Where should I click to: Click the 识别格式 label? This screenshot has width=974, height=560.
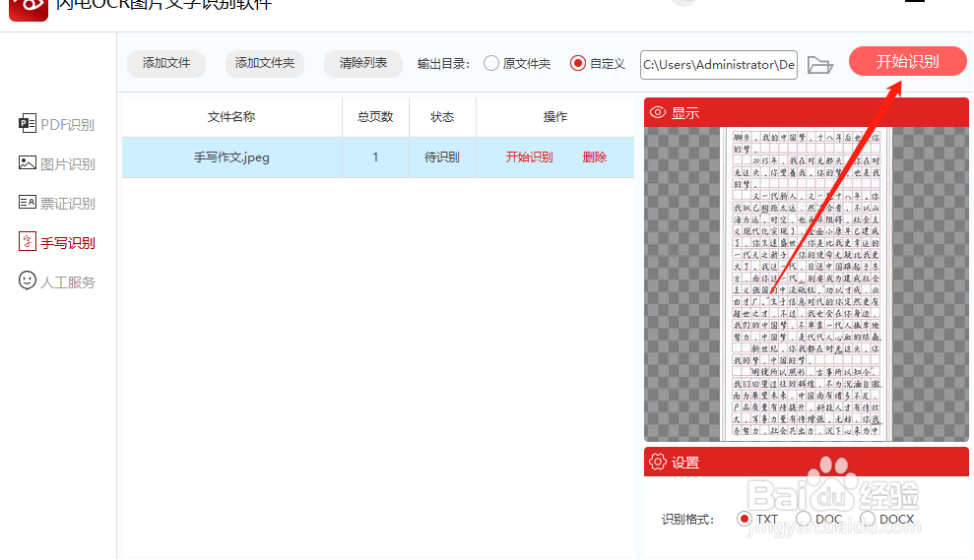[x=687, y=520]
